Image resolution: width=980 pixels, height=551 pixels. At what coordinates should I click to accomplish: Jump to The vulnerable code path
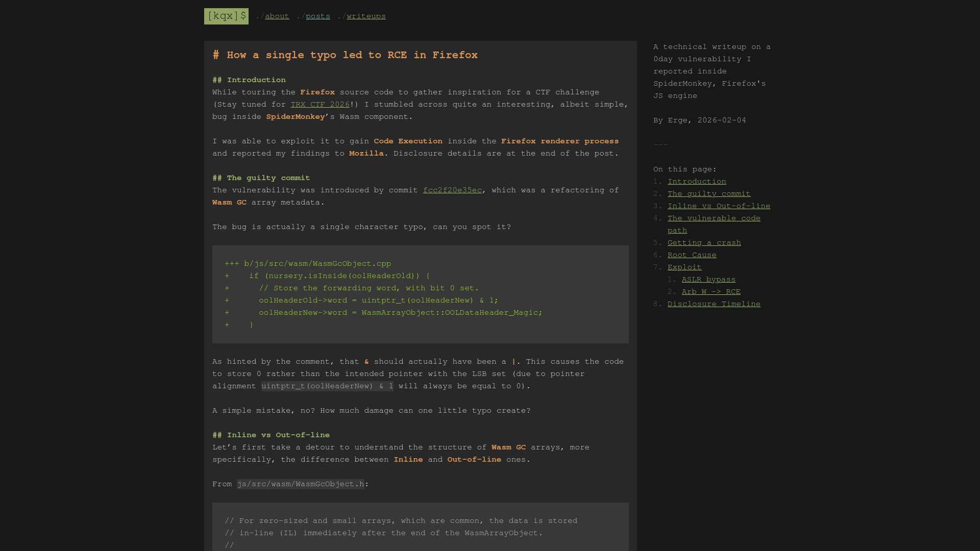pos(714,218)
